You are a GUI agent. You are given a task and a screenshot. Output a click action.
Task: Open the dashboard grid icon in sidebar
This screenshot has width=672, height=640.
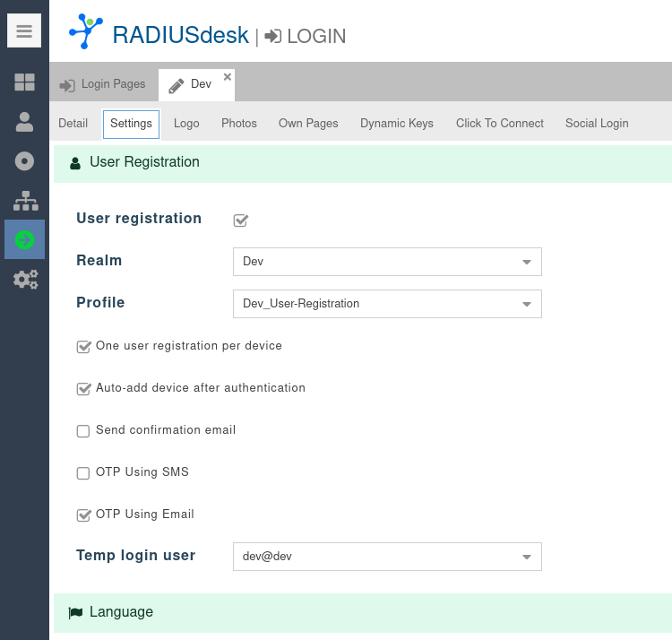click(x=24, y=82)
